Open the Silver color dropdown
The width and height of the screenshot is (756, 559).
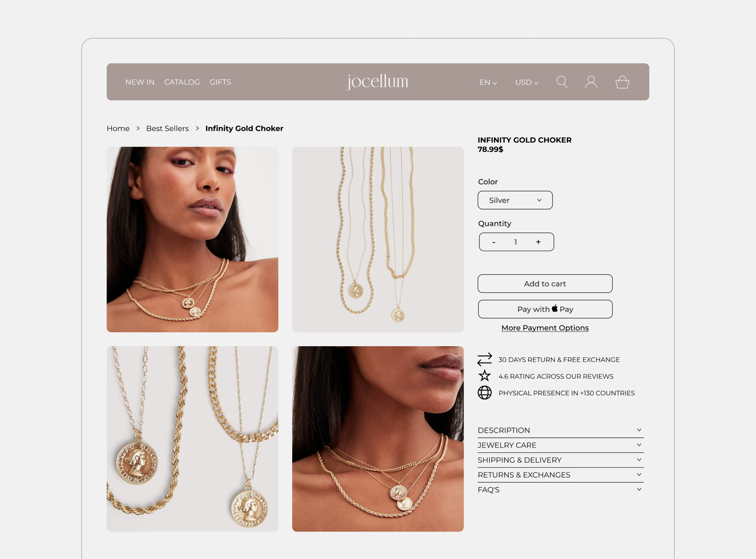(x=515, y=200)
